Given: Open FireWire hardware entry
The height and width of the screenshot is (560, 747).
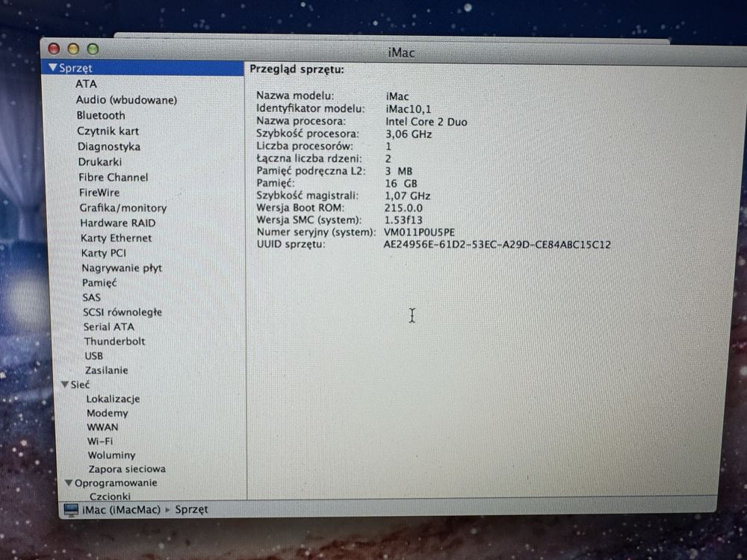Looking at the screenshot, I should 99,193.
